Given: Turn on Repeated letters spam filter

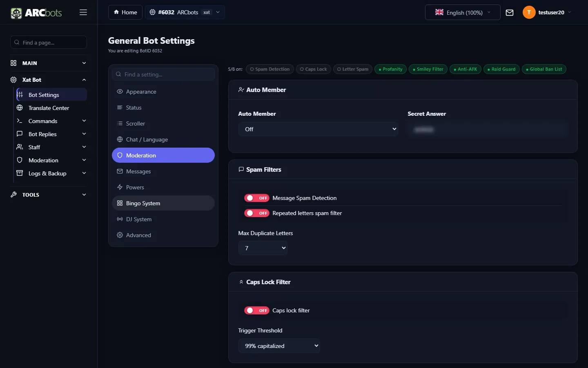Looking at the screenshot, I should pyautogui.click(x=256, y=213).
